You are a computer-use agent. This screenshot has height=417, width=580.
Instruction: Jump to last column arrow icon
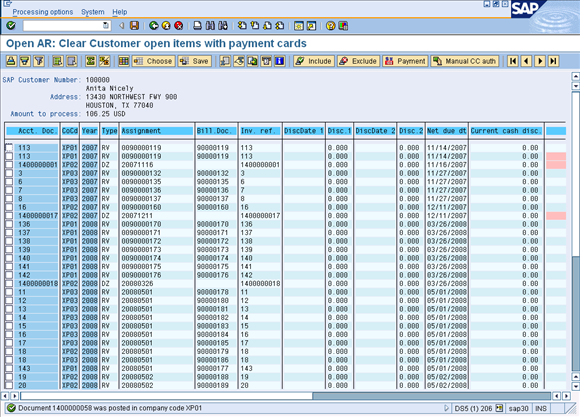[554, 61]
